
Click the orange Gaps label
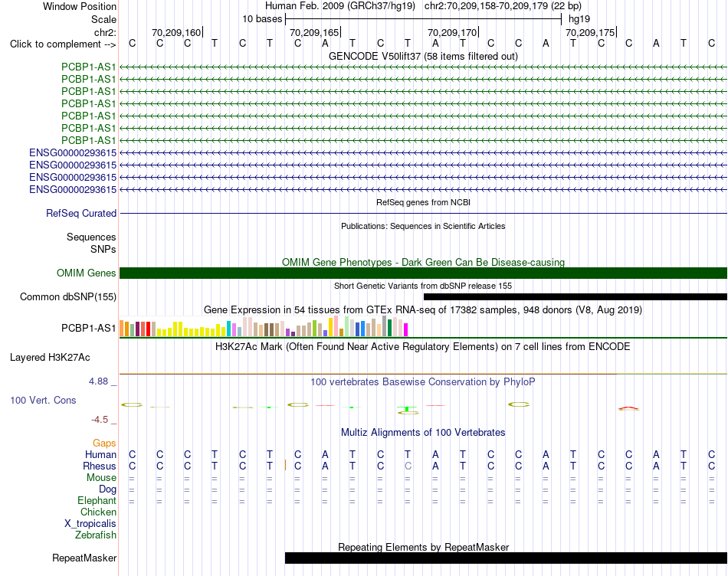(104, 443)
